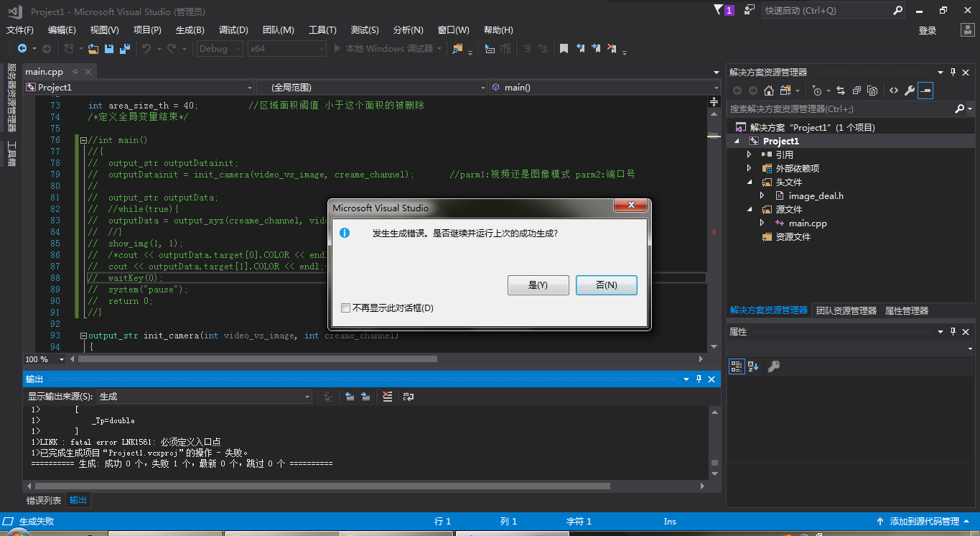Click the Home icon in Solution Explorer
Viewport: 980px width, 536px height.
click(768, 91)
